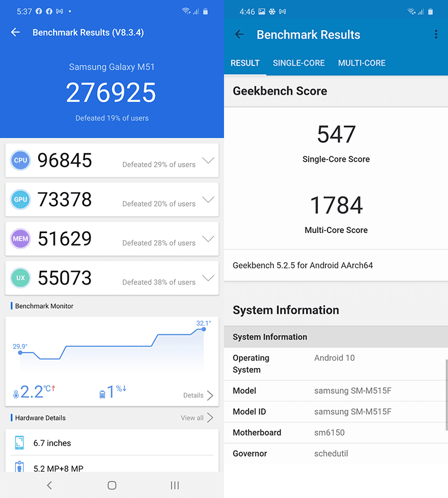Tap single-core score 547
448x498 pixels.
[336, 134]
